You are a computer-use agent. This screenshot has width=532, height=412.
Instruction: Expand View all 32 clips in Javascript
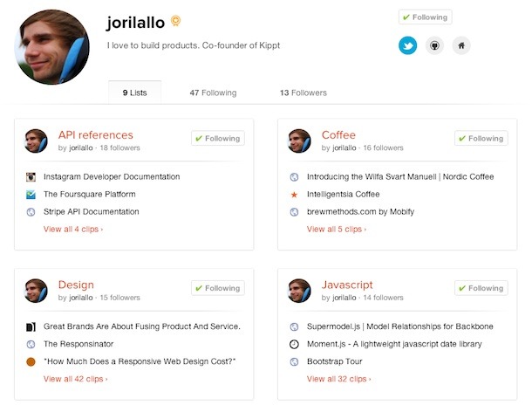click(338, 379)
